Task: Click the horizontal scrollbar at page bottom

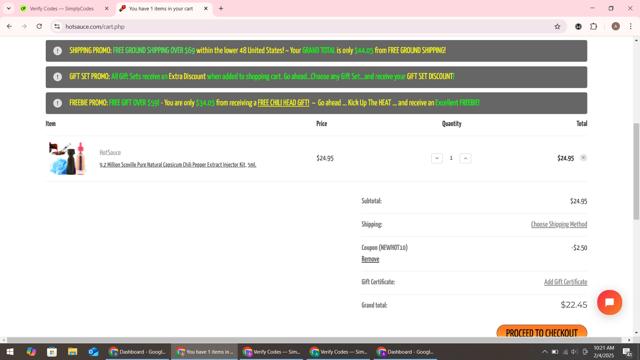Action: pos(314,340)
